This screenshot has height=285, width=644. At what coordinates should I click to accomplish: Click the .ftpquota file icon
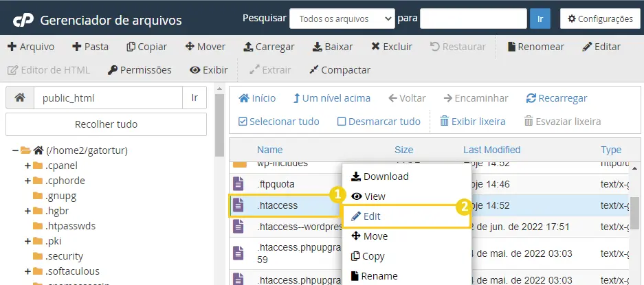pos(238,183)
